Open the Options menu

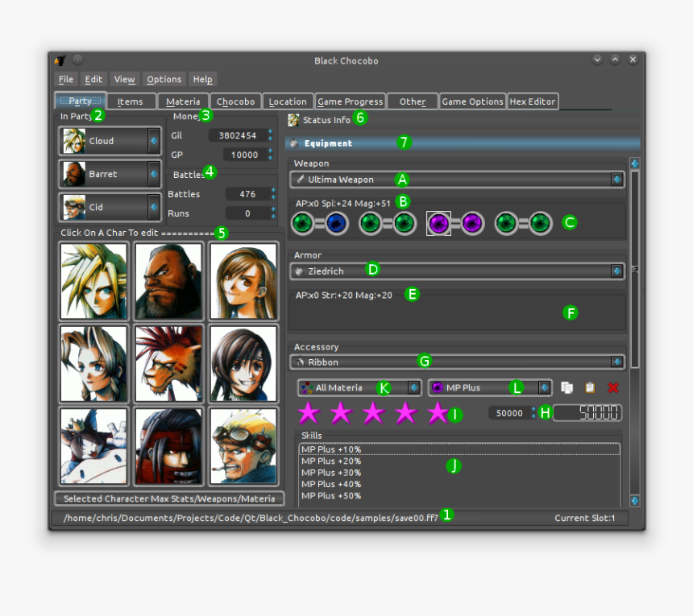[164, 80]
